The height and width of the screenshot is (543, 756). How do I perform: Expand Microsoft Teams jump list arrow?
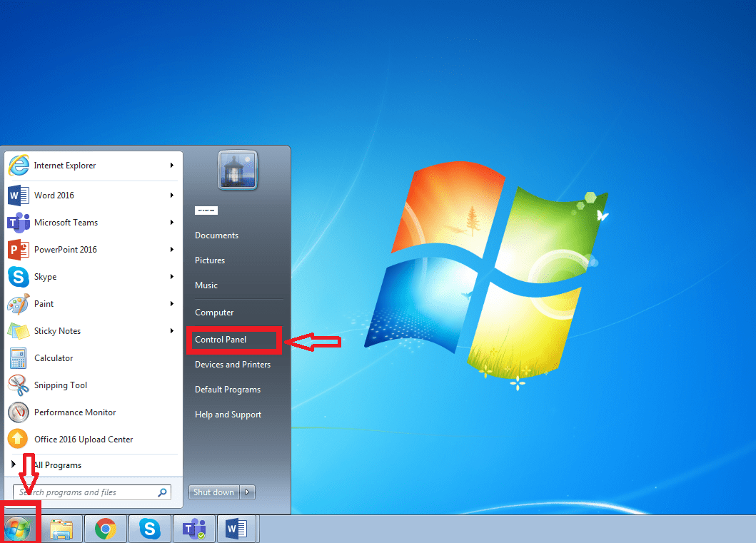[x=171, y=223]
